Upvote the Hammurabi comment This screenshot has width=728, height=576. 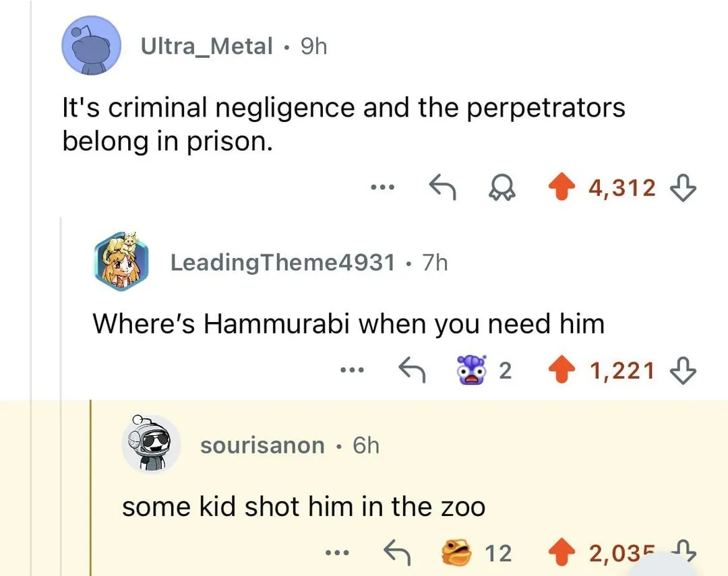[562, 369]
